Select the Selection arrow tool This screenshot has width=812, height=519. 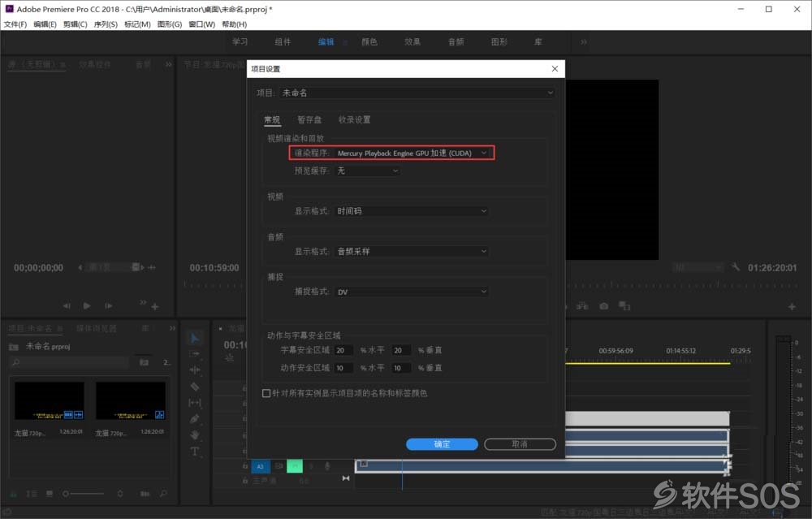tap(194, 338)
